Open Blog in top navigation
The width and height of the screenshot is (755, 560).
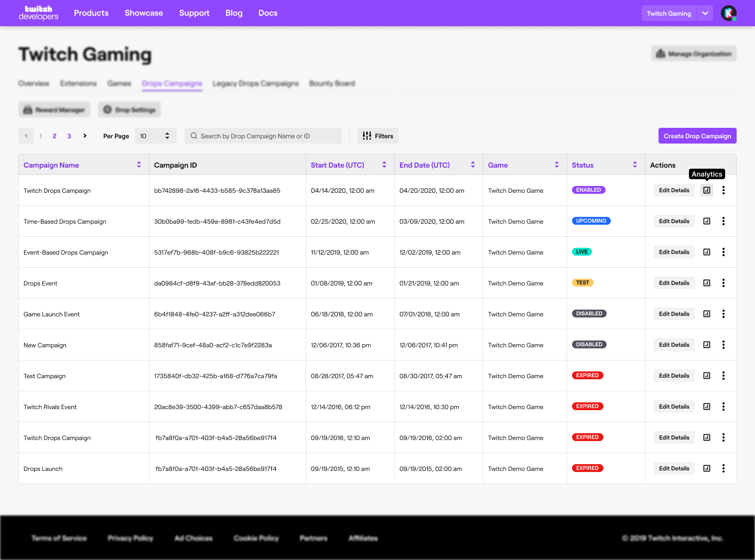(x=234, y=13)
